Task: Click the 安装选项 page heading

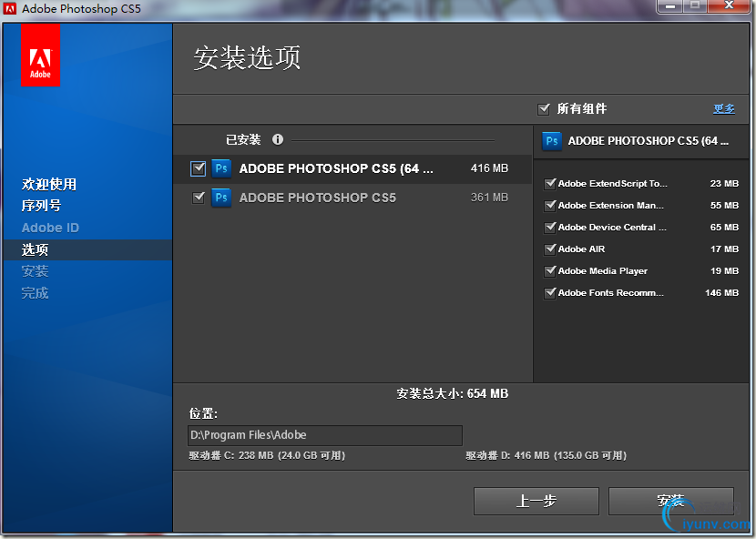Action: pyautogui.click(x=248, y=58)
